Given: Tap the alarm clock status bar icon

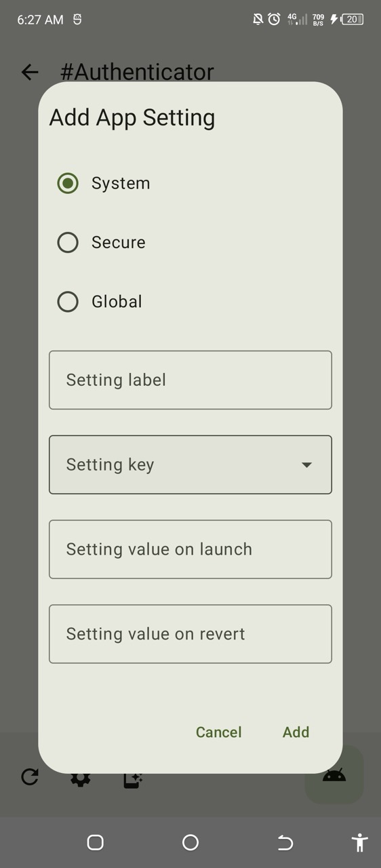Looking at the screenshot, I should click(x=274, y=19).
